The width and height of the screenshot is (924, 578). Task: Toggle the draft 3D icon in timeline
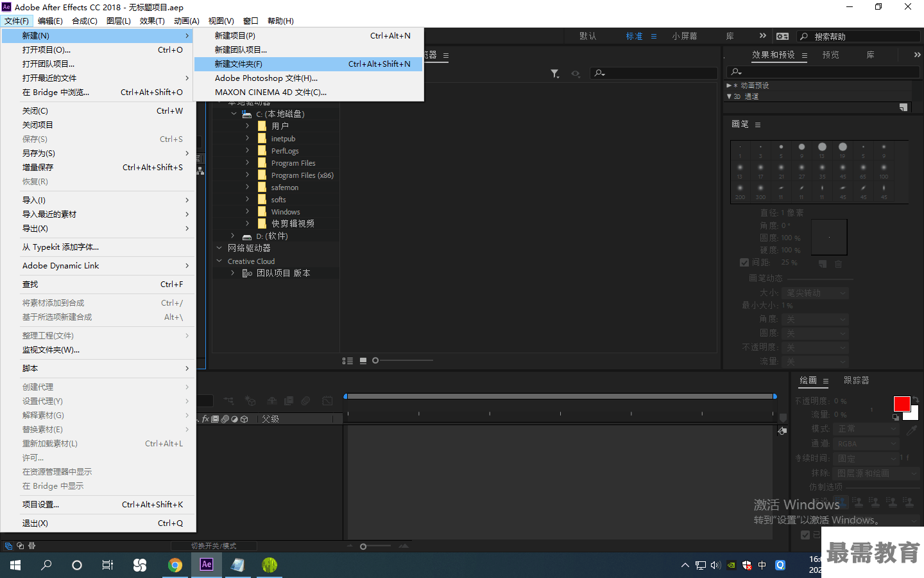click(250, 401)
